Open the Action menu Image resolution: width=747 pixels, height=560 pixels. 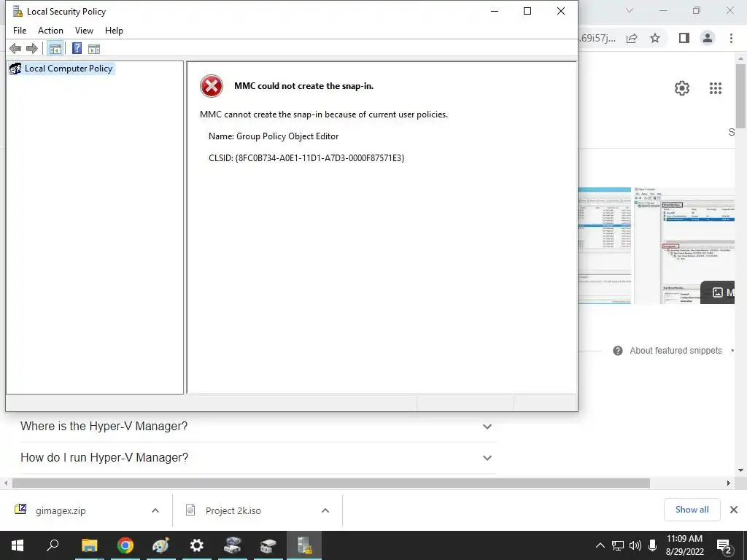coord(50,31)
